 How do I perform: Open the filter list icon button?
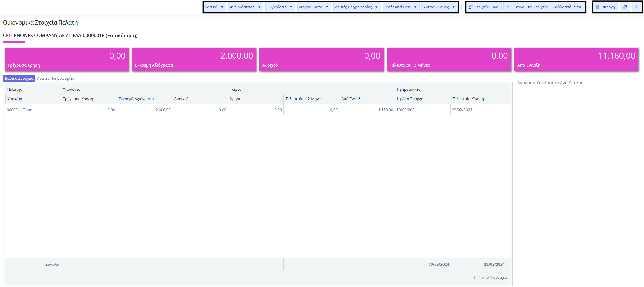pyautogui.click(x=637, y=7)
